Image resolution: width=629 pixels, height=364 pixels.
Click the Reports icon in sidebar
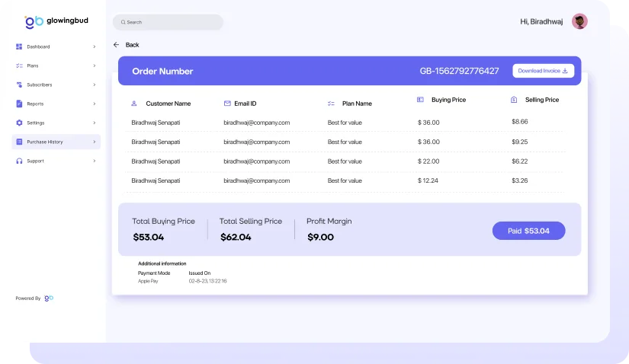point(19,104)
